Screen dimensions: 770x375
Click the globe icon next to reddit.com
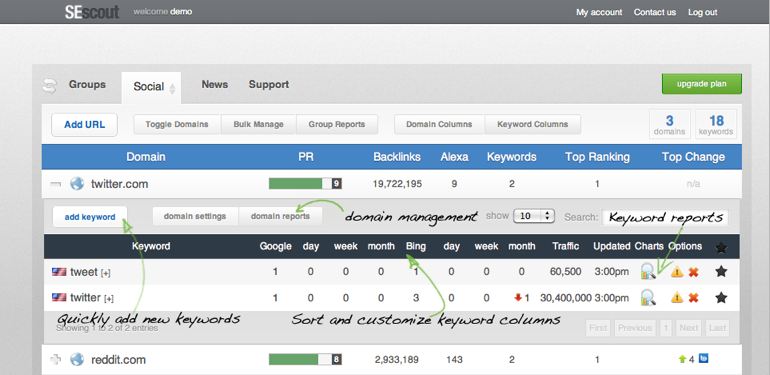77,360
